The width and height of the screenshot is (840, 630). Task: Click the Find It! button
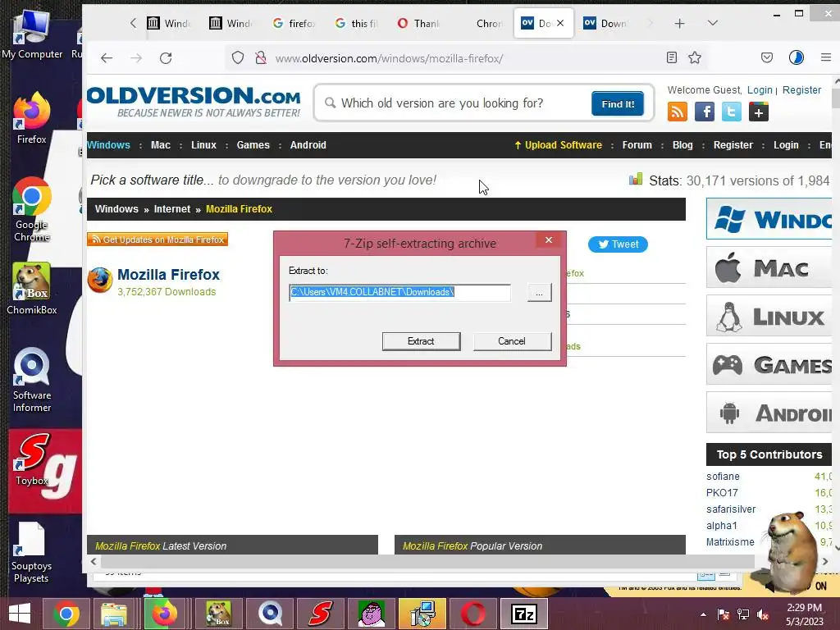(x=618, y=104)
